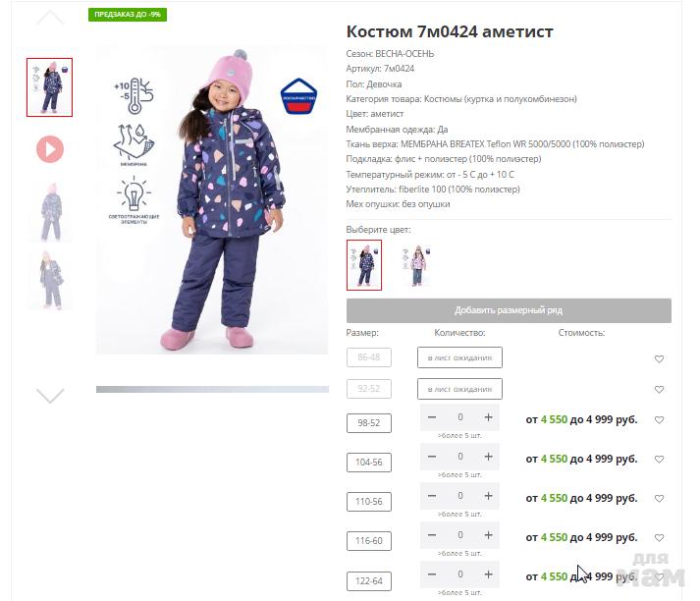Add size 92-52 to waiting list
700x601 pixels.
[x=459, y=389]
